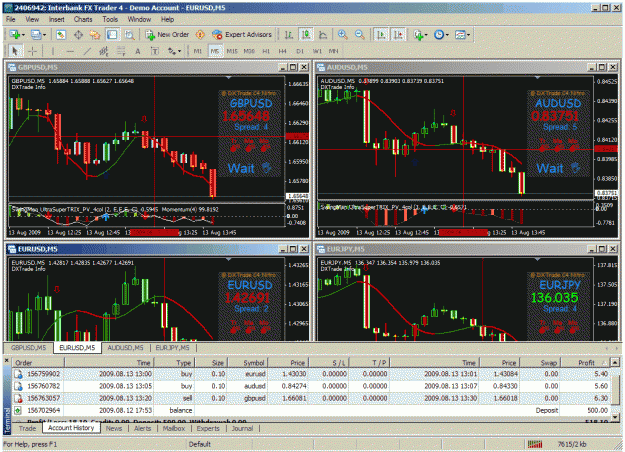
Task: Open the Insert menu
Action: point(57,19)
